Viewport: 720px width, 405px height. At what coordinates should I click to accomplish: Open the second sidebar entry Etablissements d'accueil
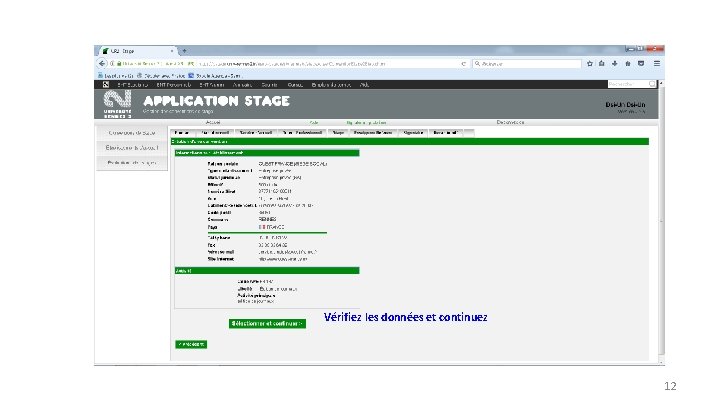pyautogui.click(x=132, y=147)
